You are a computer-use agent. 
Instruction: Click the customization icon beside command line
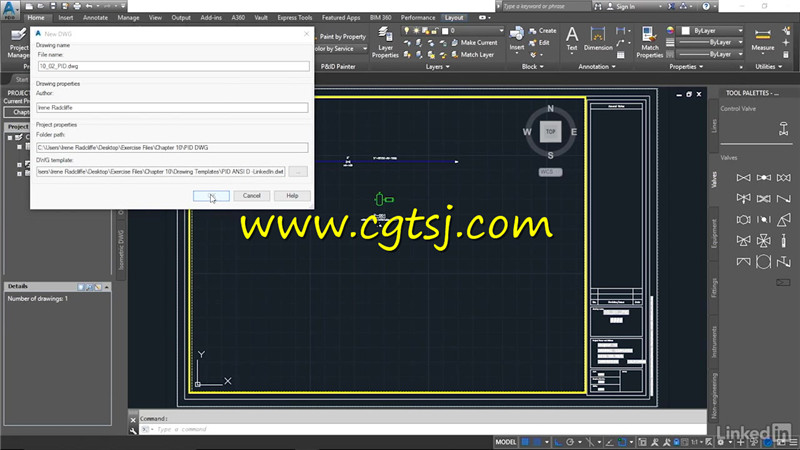pos(133,430)
